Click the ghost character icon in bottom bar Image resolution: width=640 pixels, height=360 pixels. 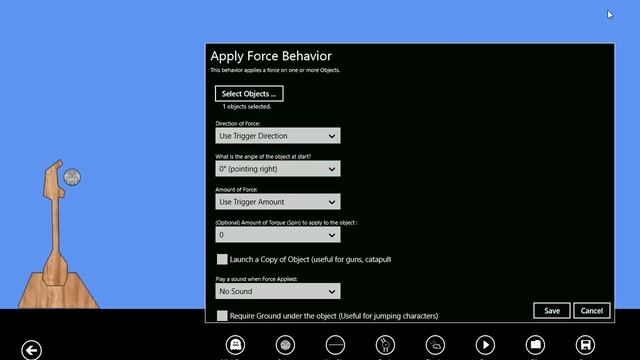coord(236,345)
